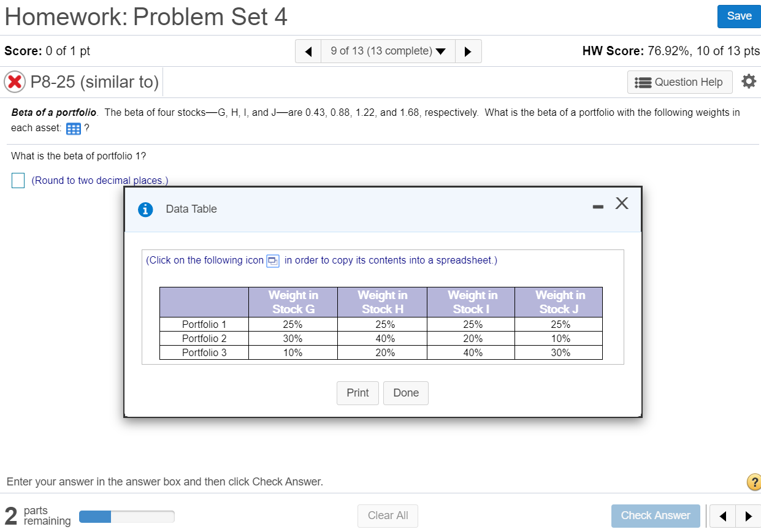Click 'Homework: Problem Set 4' heading
Screen dimensions: 761x532
pyautogui.click(x=146, y=17)
